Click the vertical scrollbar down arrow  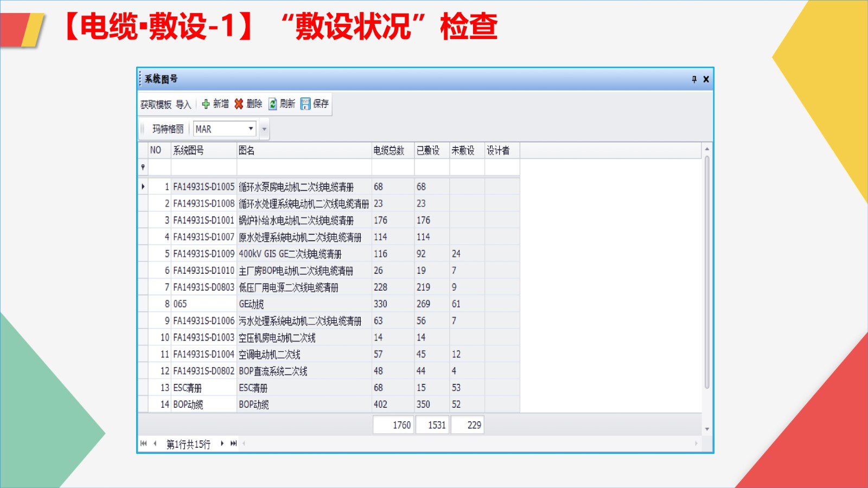(x=707, y=429)
